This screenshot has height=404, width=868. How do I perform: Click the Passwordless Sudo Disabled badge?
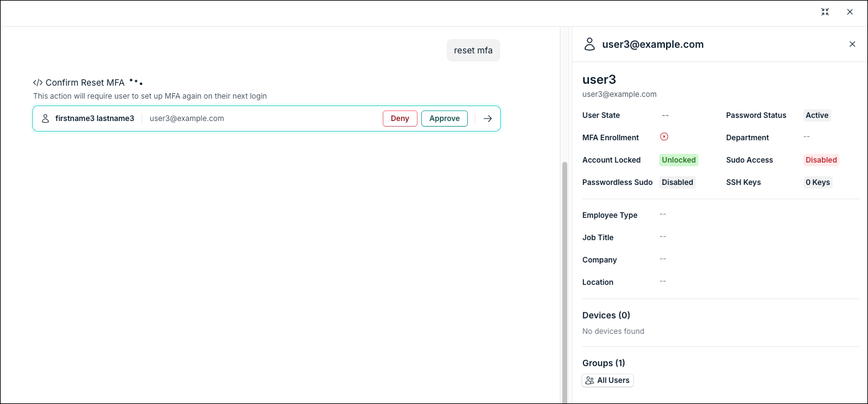pos(677,182)
